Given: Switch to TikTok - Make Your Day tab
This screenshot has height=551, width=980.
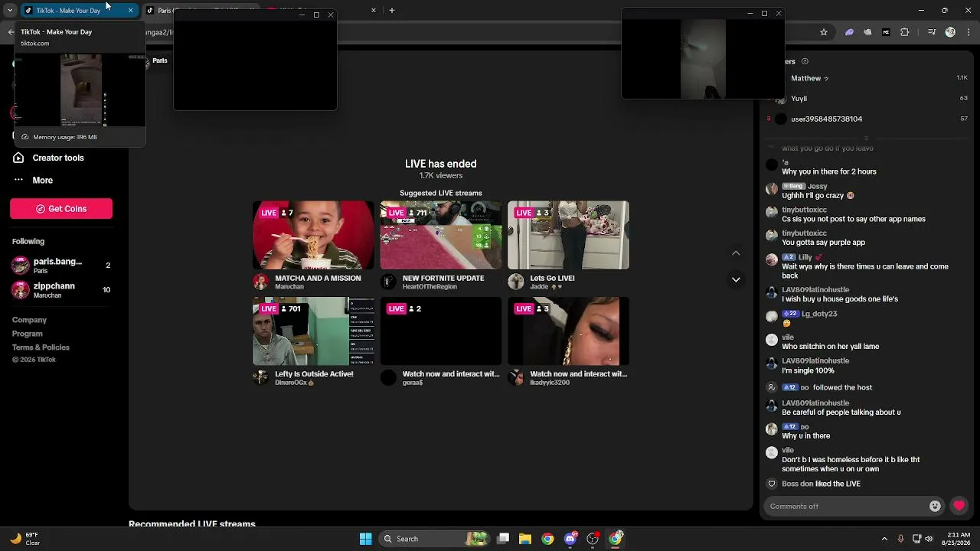Looking at the screenshot, I should pos(80,10).
